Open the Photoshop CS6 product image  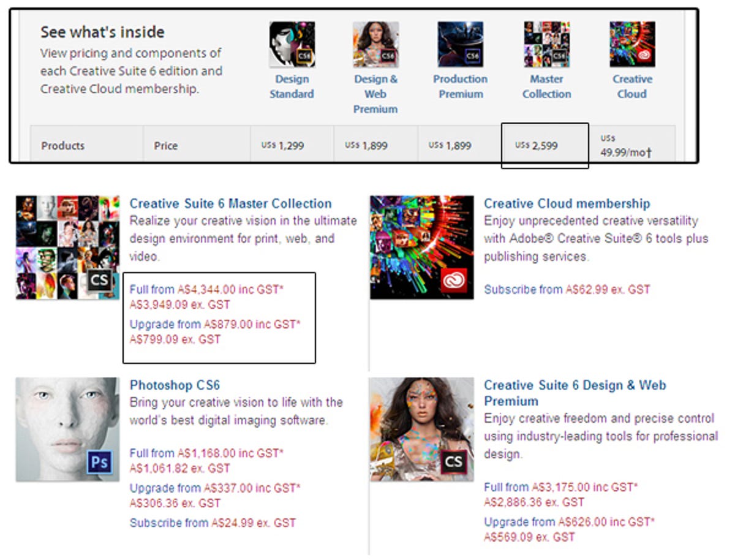(x=67, y=429)
